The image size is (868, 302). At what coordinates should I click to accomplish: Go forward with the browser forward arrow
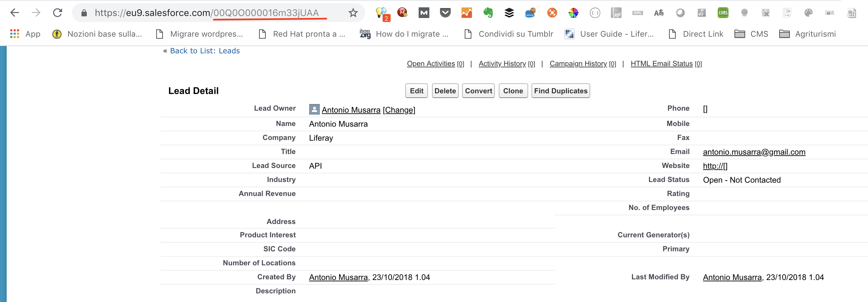(36, 13)
